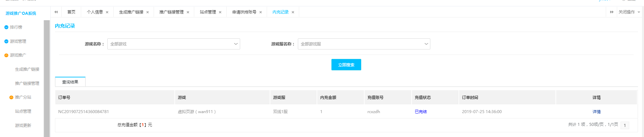This screenshot has height=137, width=644.
Task: Open the 关闭操作 dropdown menu
Action: pos(629,12)
